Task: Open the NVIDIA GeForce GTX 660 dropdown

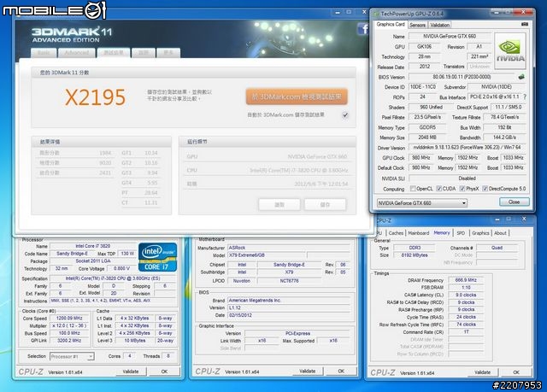Action: (x=421, y=202)
